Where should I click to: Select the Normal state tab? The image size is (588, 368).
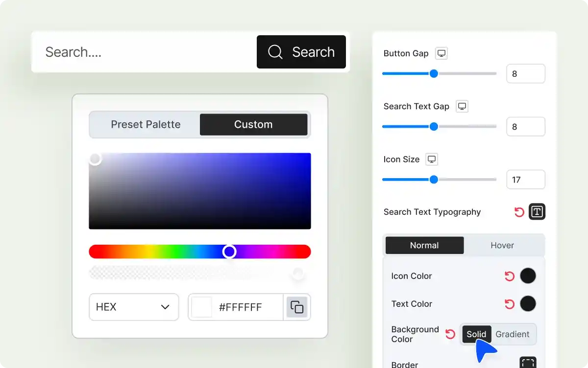[x=424, y=245]
